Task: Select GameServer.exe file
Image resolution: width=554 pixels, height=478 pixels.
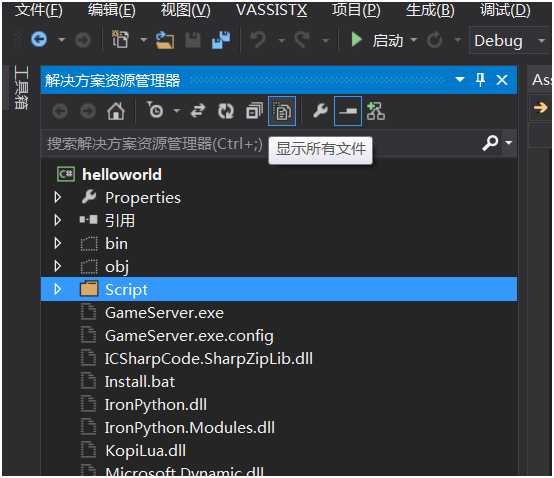Action: point(164,313)
